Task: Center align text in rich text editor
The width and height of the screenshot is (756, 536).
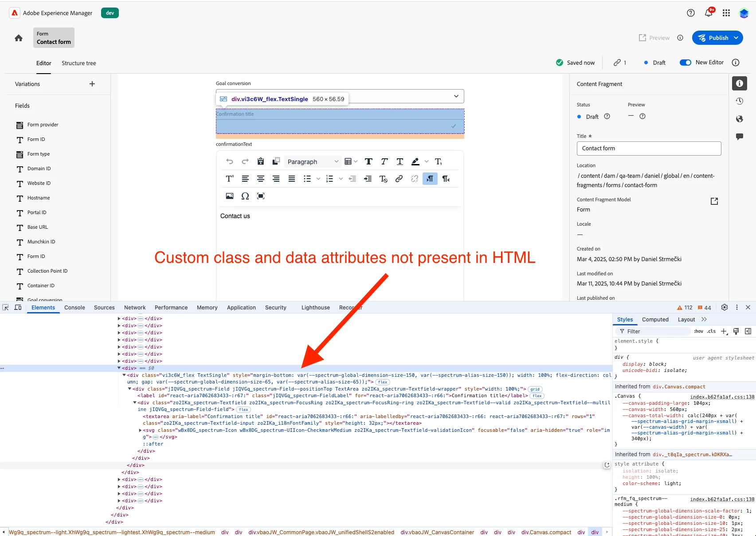Action: (261, 179)
